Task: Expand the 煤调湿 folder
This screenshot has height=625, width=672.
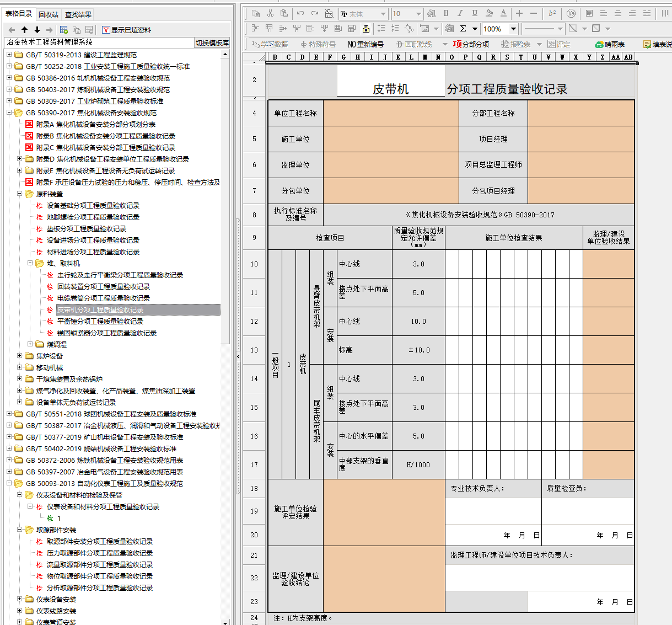Action: [30, 344]
